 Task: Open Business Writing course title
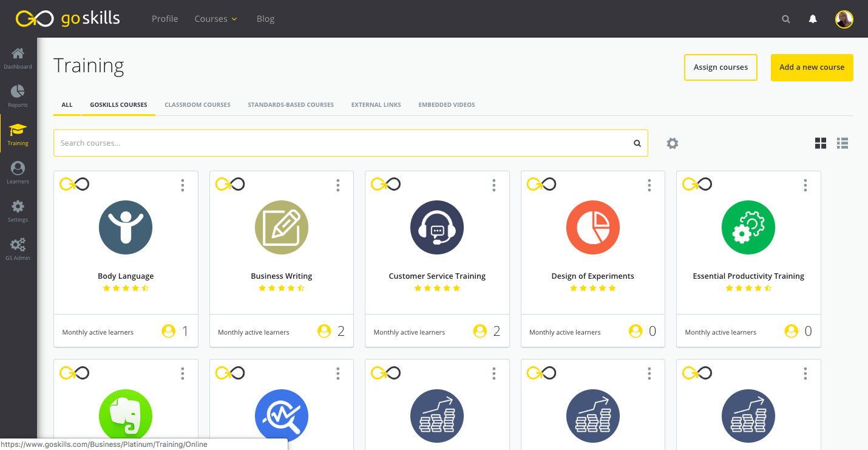coord(282,276)
